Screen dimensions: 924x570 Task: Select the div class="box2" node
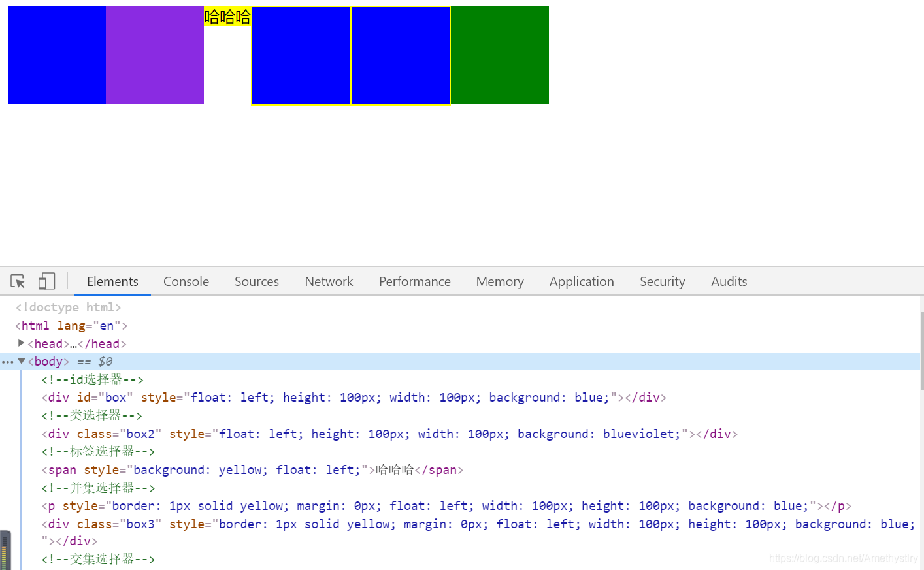tap(389, 434)
